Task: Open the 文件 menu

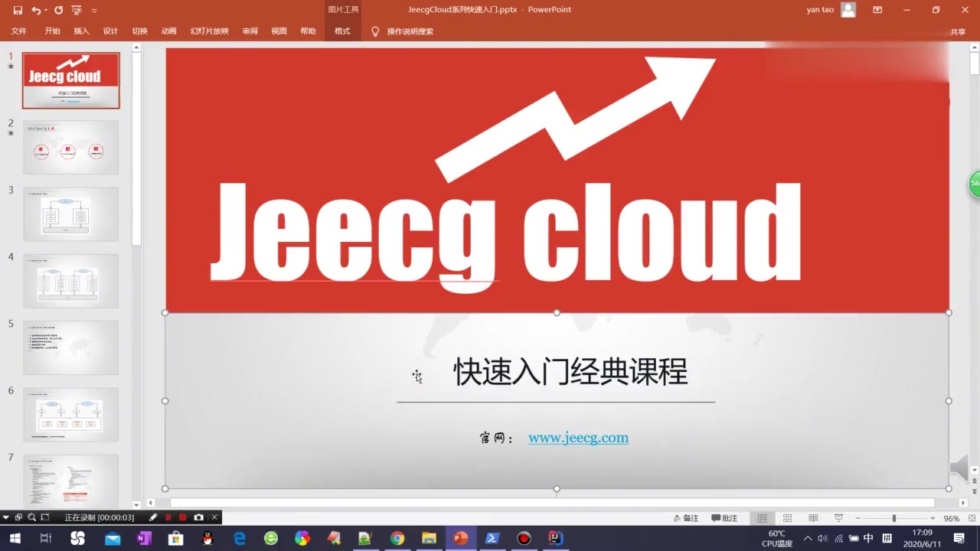Action: coord(19,31)
